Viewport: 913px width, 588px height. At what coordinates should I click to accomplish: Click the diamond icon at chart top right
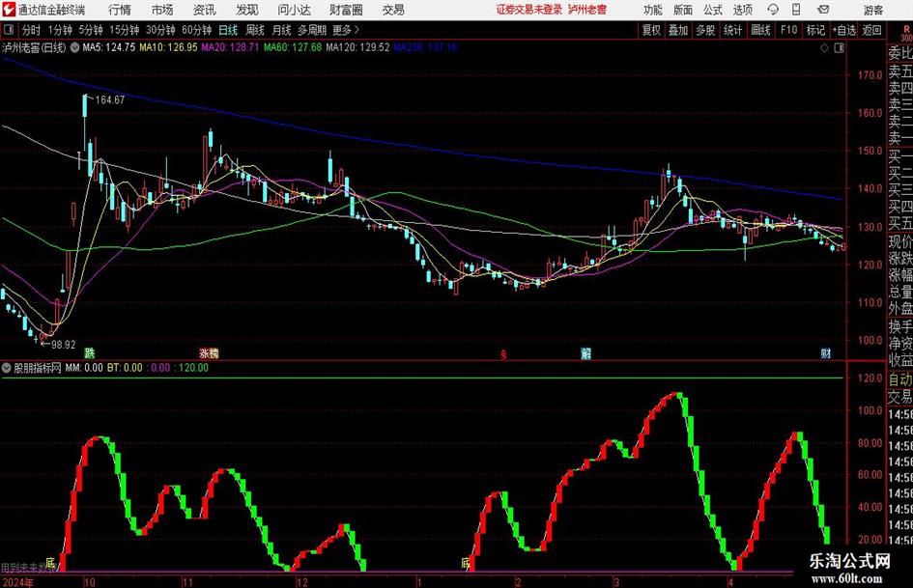(824, 48)
